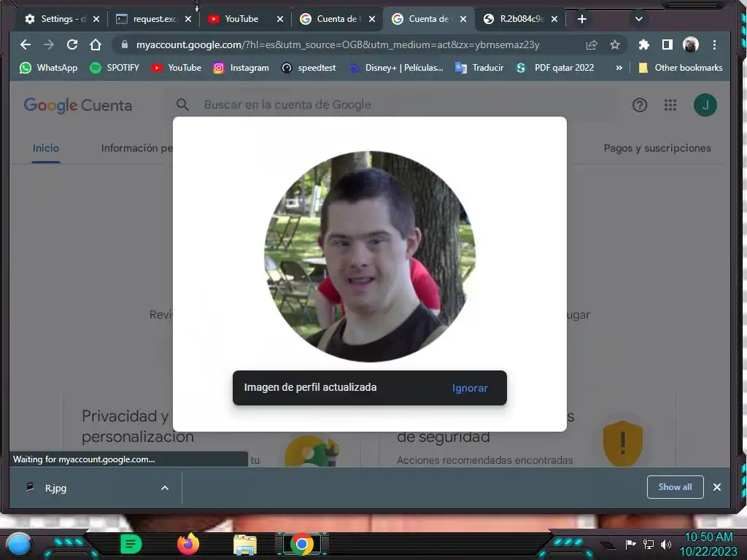
Task: Focus the Buscar en la cuenta de Google field
Action: click(x=391, y=105)
